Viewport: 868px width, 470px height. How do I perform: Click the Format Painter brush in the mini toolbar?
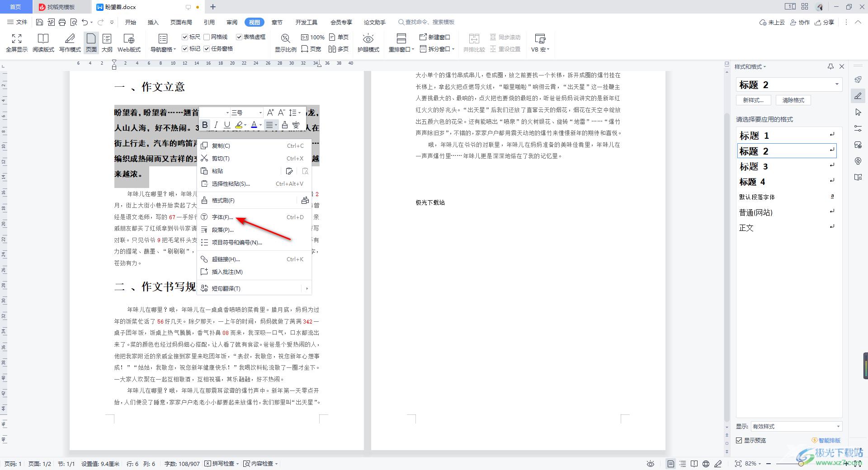[x=285, y=125]
